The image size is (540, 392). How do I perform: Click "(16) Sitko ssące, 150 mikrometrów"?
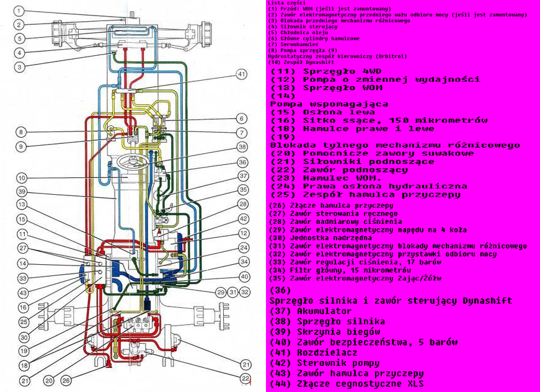(x=379, y=121)
